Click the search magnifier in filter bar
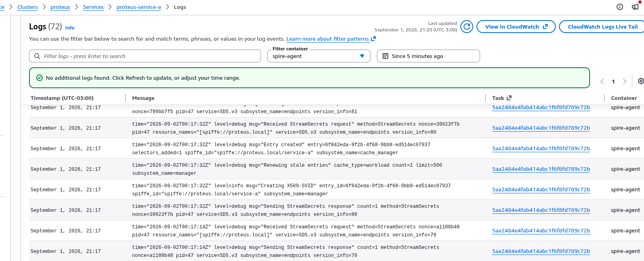Screen dimensions: 644x261 [x=37, y=56]
